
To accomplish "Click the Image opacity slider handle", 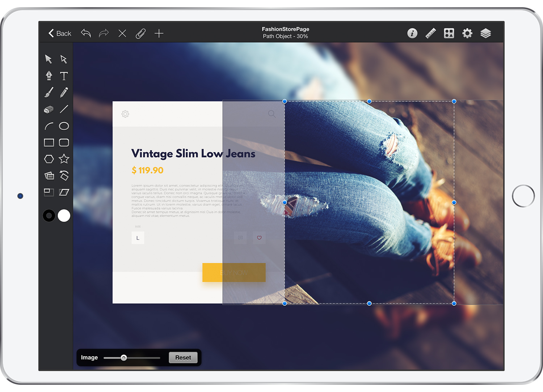I will coord(124,358).
